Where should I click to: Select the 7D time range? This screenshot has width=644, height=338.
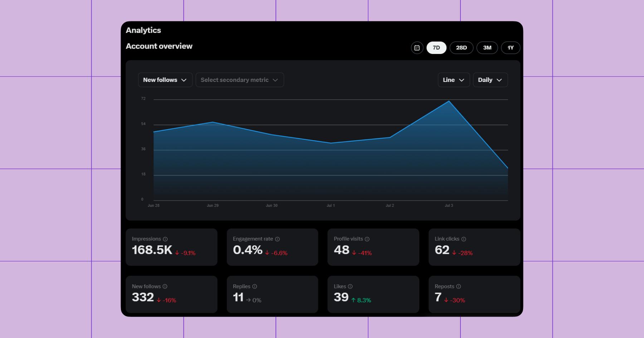coord(436,48)
